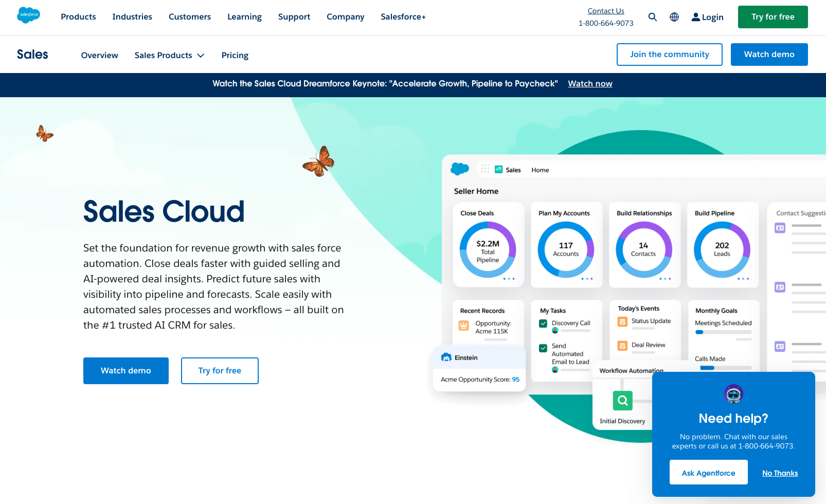
Task: Click the first Contact Suggestions card icon
Action: (780, 228)
